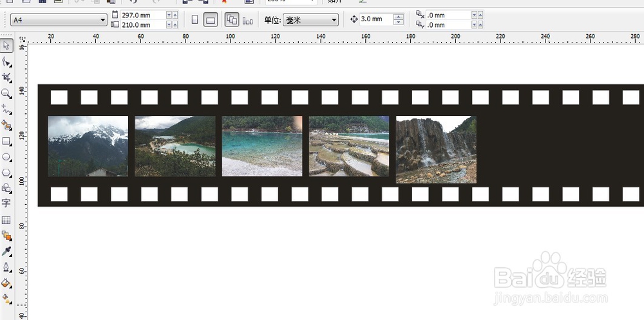Select the Fill bucket tool
Image resolution: width=644 pixels, height=320 pixels.
click(6, 283)
